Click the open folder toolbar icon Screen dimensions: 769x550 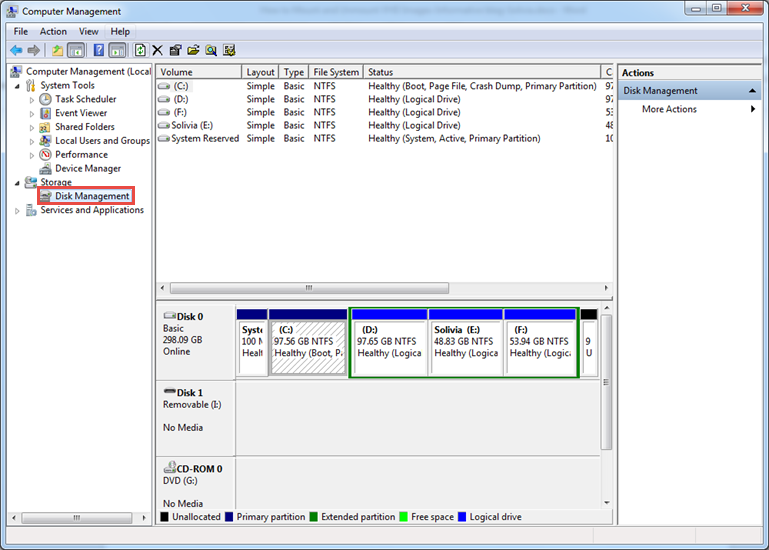click(x=193, y=50)
